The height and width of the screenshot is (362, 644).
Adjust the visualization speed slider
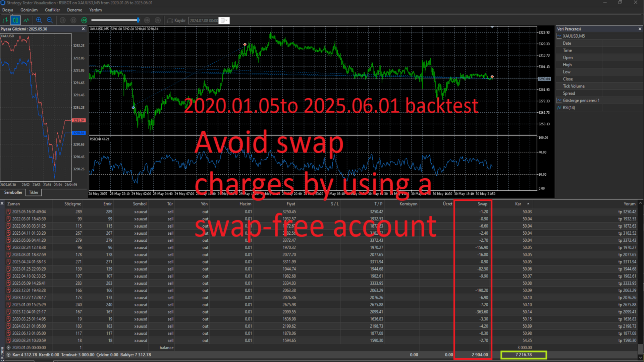(138, 20)
